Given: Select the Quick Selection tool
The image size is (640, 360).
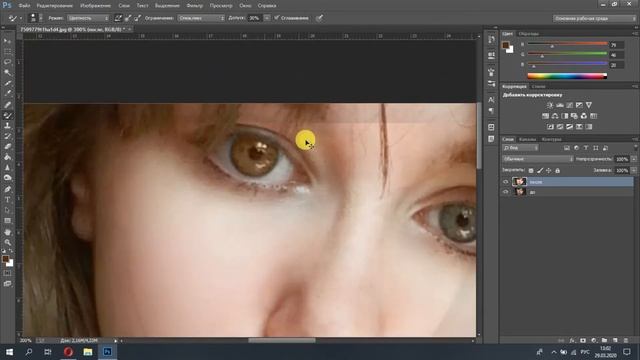Looking at the screenshot, I should (7, 73).
